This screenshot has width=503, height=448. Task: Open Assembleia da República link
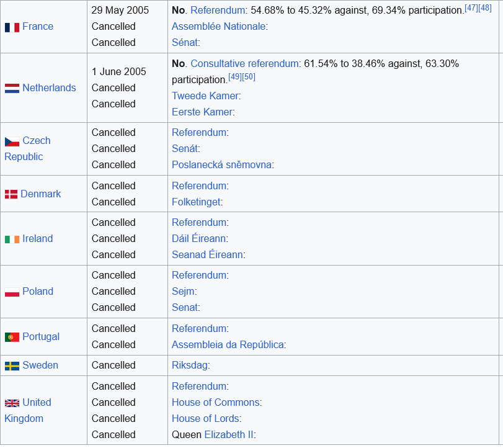click(x=228, y=344)
